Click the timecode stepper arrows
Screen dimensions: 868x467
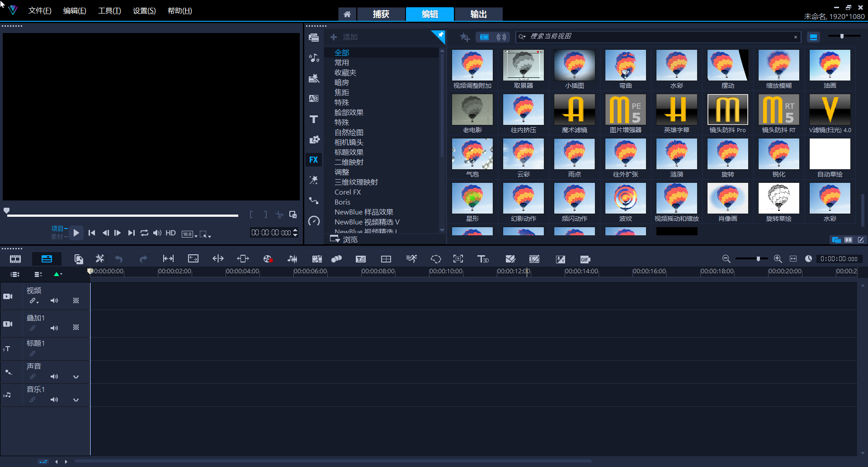pos(295,233)
